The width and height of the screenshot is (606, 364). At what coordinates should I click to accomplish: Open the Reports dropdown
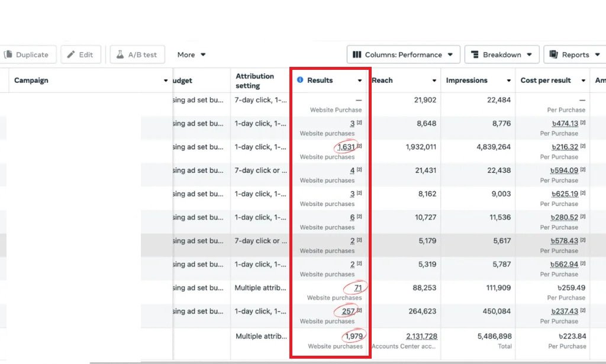coord(574,54)
